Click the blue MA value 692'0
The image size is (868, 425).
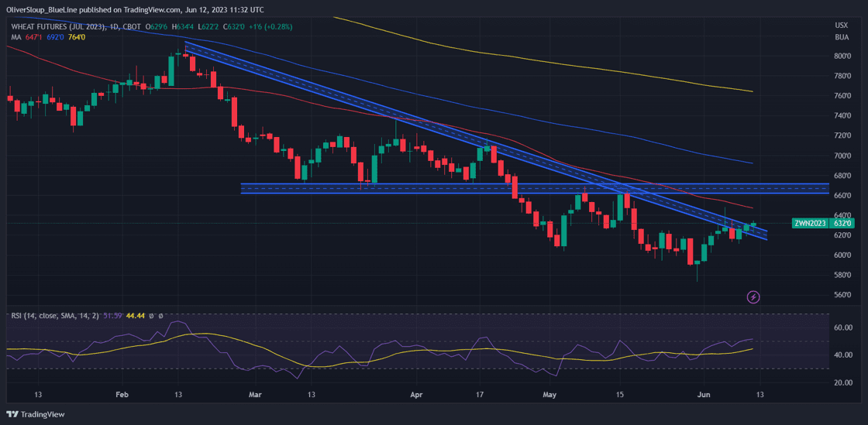[x=55, y=37]
